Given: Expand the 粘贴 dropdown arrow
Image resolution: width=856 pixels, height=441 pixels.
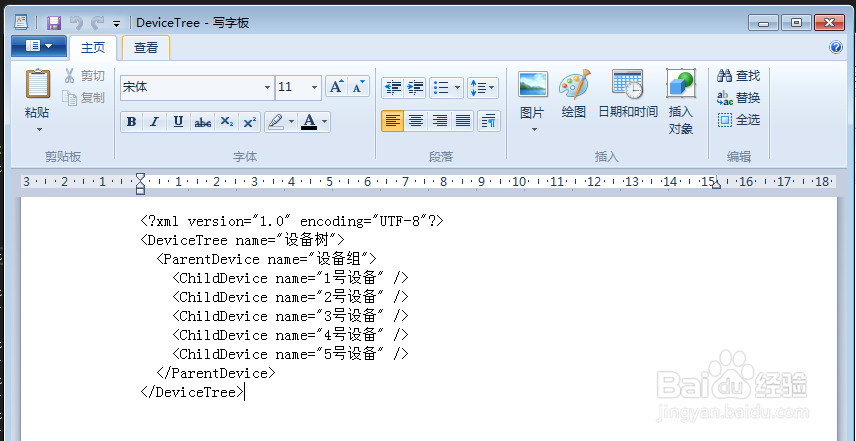Looking at the screenshot, I should point(39,129).
